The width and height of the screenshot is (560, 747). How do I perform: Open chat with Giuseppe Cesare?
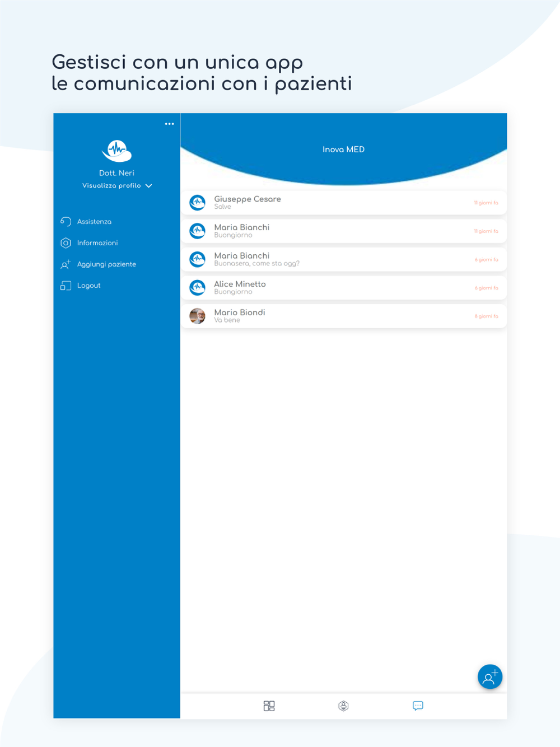click(x=344, y=203)
